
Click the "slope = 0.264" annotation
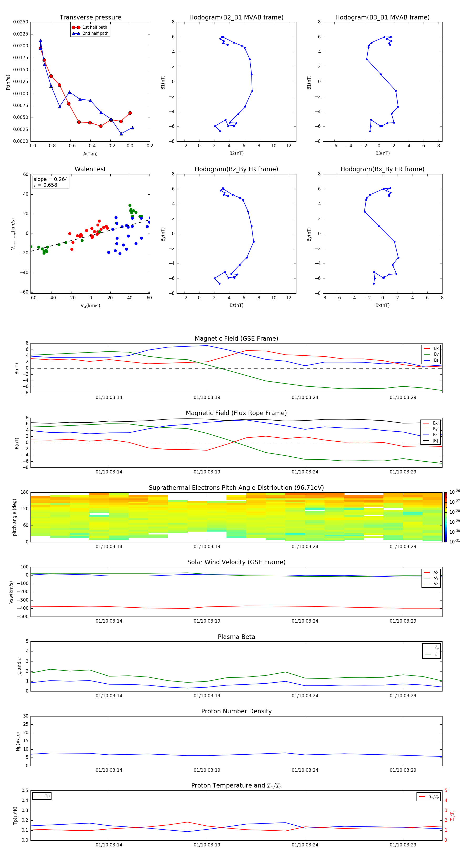50,179
